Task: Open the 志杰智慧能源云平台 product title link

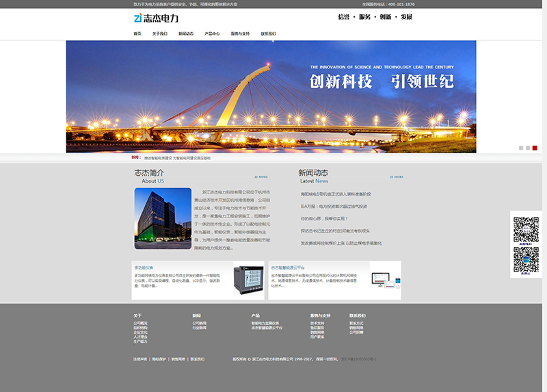Action: 288,267
